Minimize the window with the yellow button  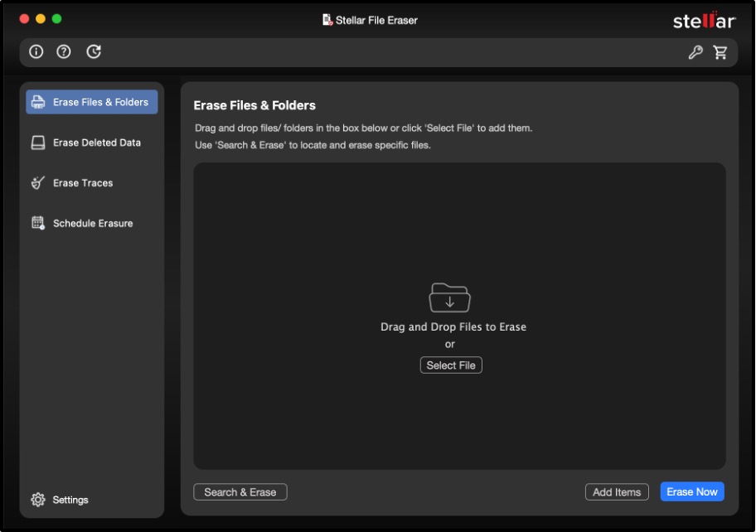tap(41, 19)
